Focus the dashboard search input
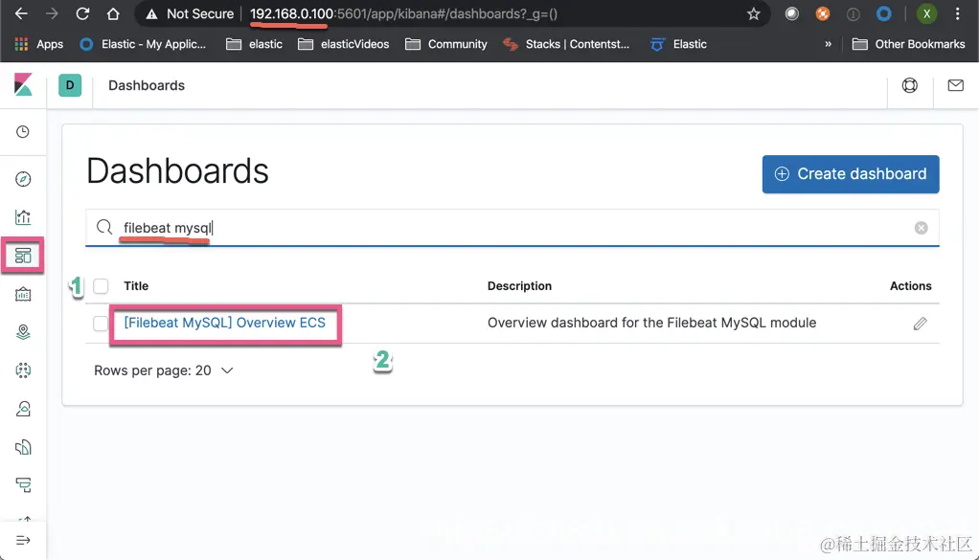The image size is (979, 560). tap(512, 228)
